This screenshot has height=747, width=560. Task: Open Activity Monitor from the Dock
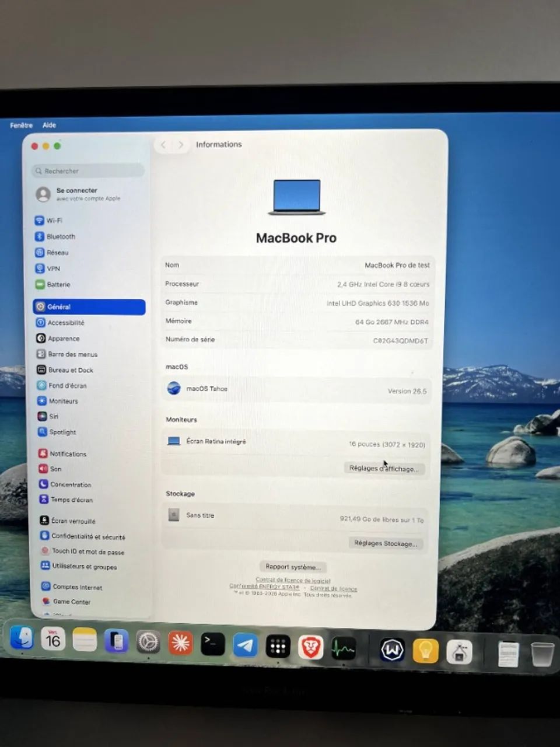[344, 648]
